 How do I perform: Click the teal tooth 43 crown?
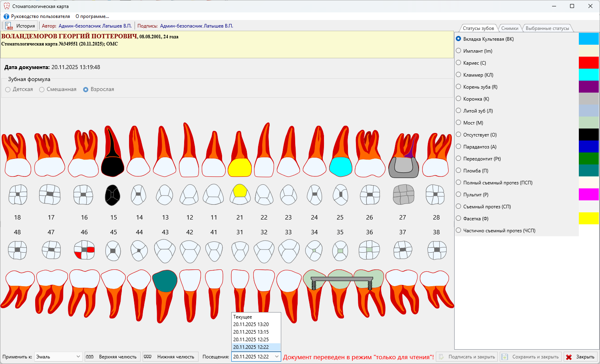(x=165, y=281)
